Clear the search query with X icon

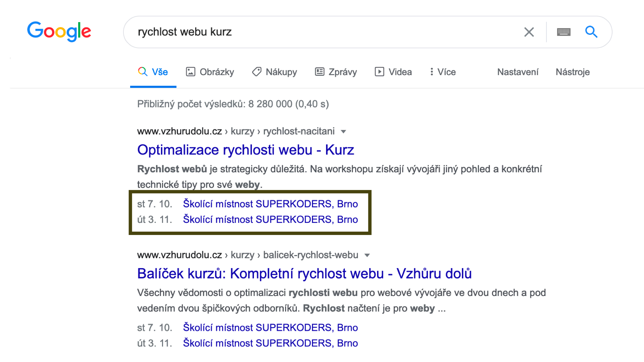coord(529,32)
